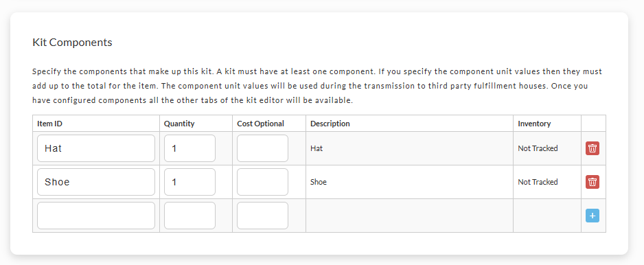The image size is (644, 265).
Task: Click the Item ID column header
Action: point(49,124)
